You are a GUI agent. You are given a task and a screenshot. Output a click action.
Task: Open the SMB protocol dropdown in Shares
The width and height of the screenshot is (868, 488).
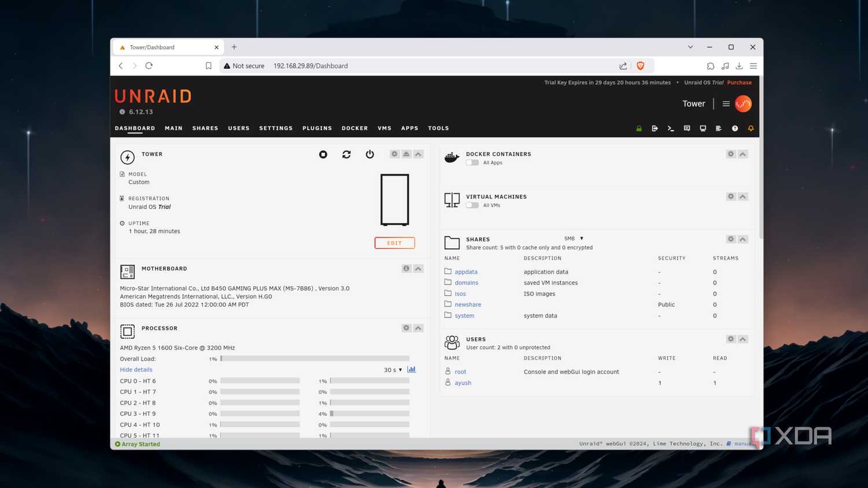pyautogui.click(x=573, y=238)
